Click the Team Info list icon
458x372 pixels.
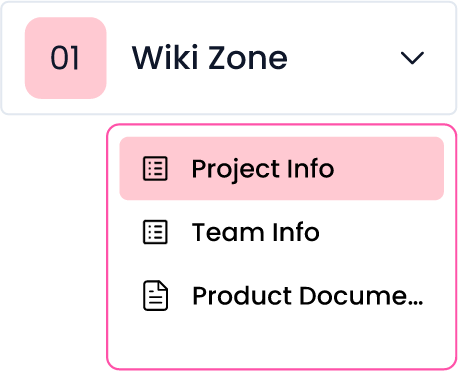(155, 232)
